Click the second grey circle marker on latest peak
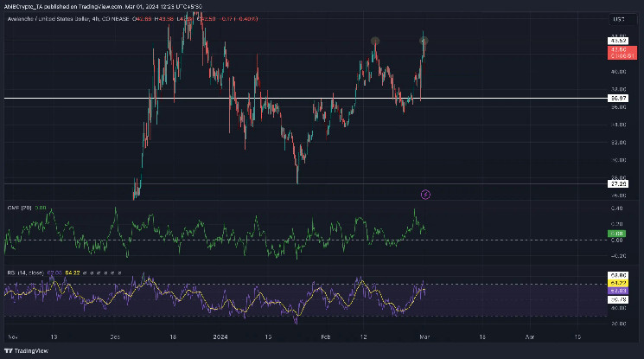 [x=424, y=41]
